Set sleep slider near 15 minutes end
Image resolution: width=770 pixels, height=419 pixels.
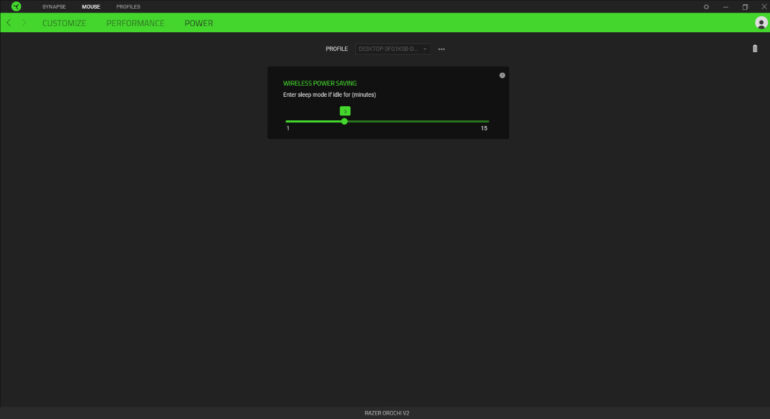(487, 121)
